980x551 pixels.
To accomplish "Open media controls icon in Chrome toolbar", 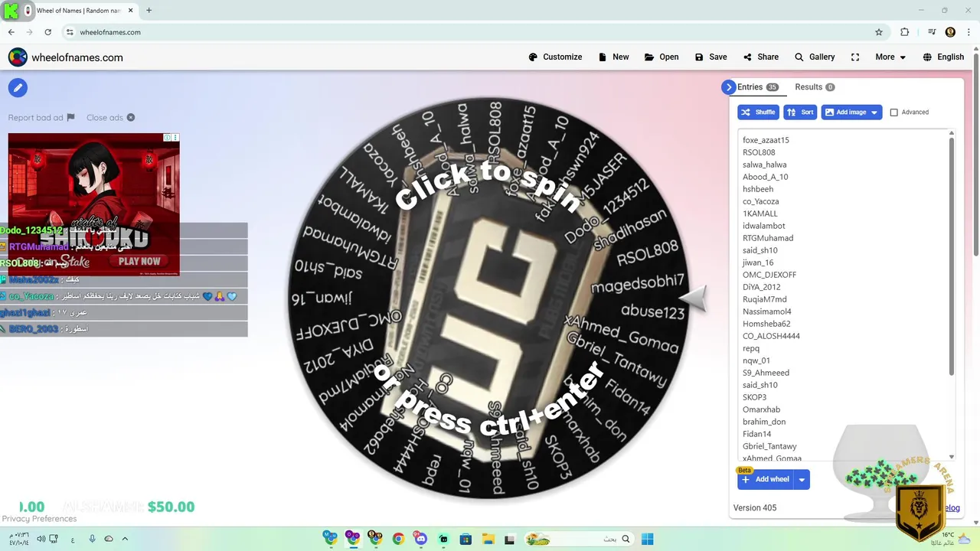I will [932, 32].
